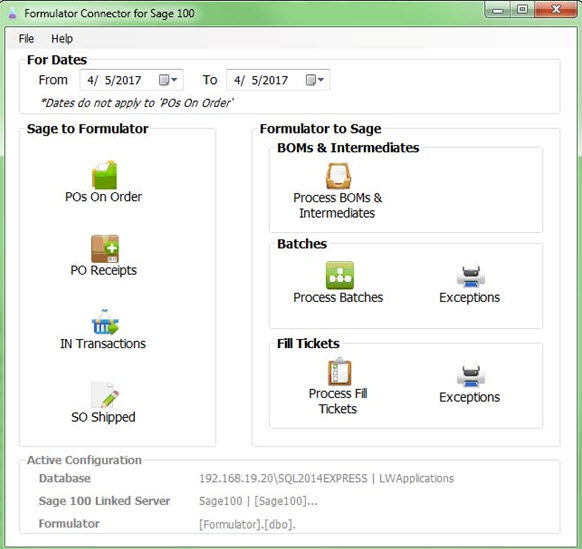
Task: Click Exceptions label under Fill Tickets
Action: pyautogui.click(x=470, y=398)
